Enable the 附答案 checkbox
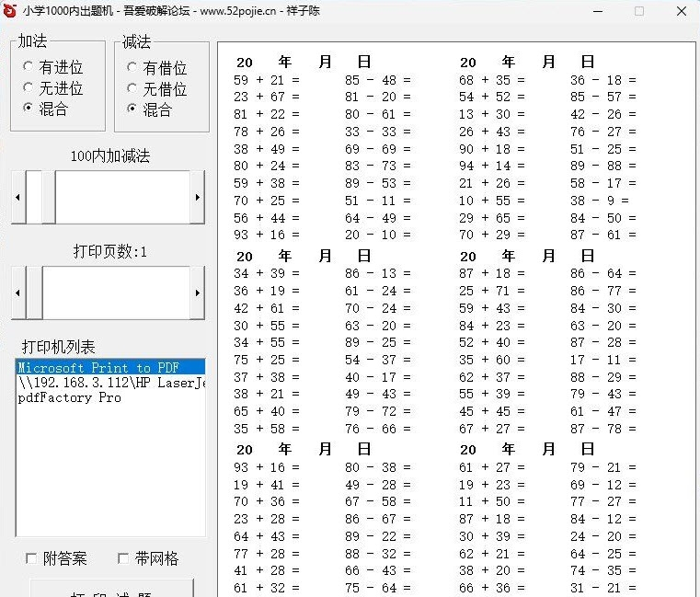The width and height of the screenshot is (700, 597). click(x=31, y=558)
